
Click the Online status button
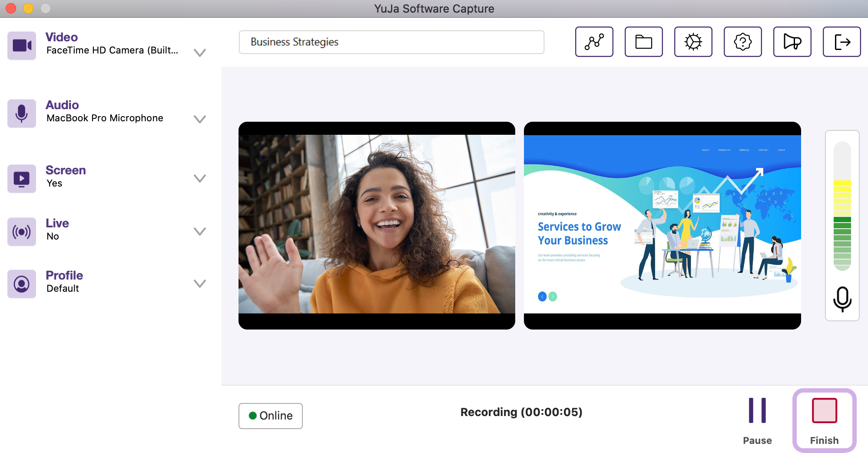point(270,416)
